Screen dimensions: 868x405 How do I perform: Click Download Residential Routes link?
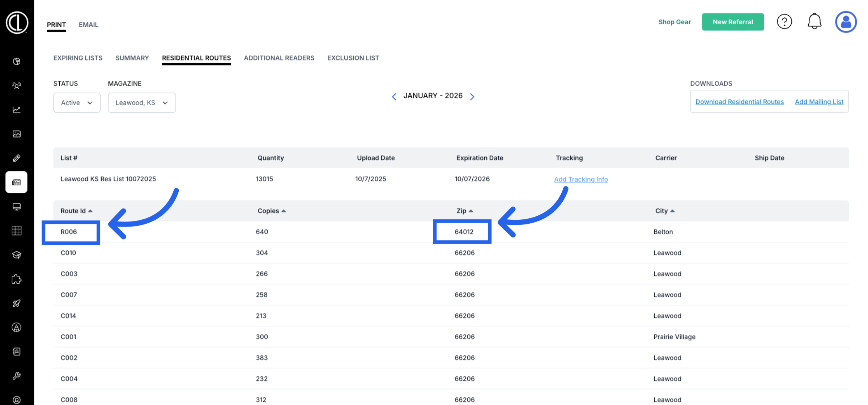[x=739, y=102]
